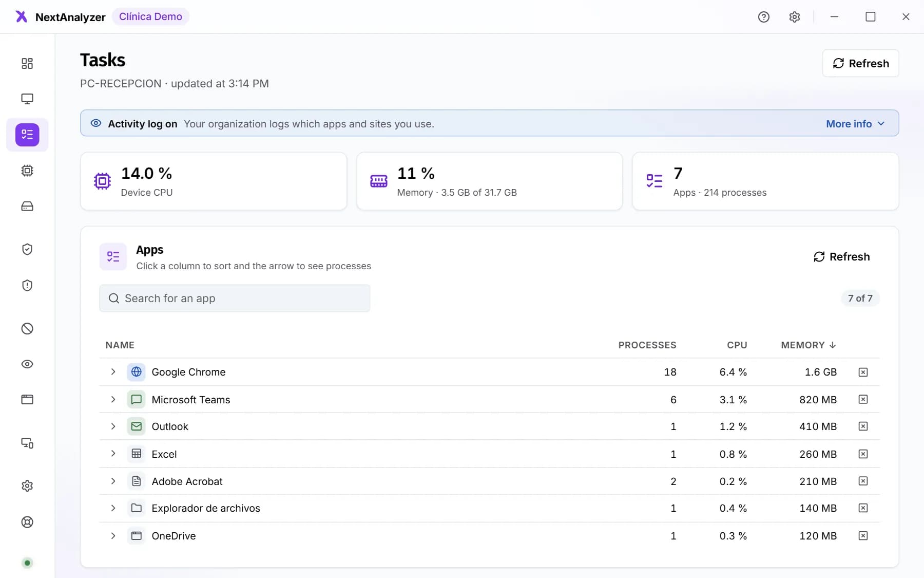This screenshot has height=578, width=924.
Task: Open the eye monitoring icon in sidebar
Action: pos(27,364)
